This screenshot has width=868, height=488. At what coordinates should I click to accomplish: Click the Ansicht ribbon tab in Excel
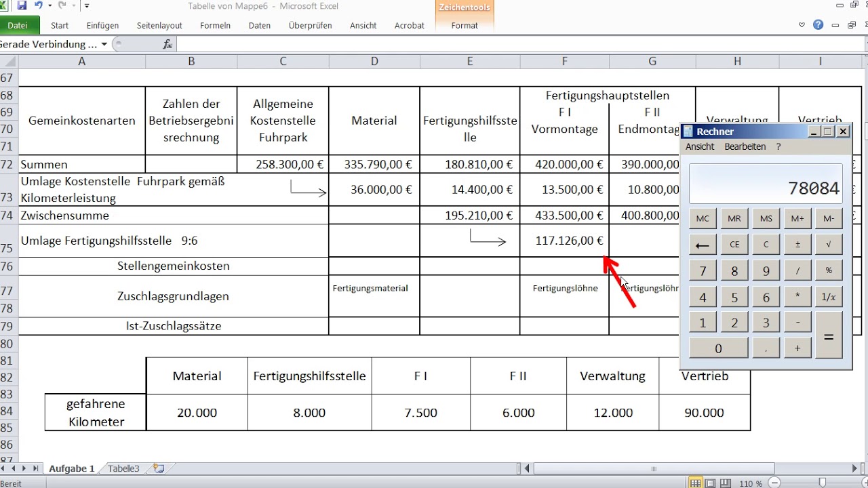tap(363, 26)
